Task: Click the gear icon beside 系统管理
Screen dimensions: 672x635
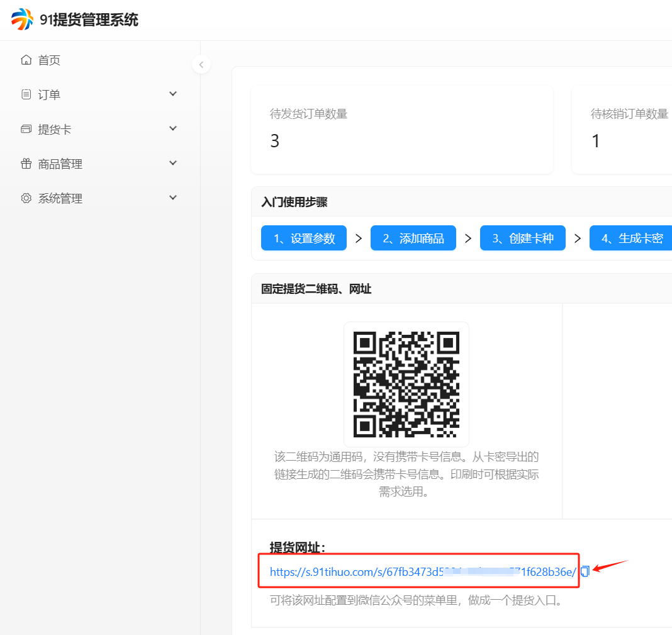Action: (26, 198)
